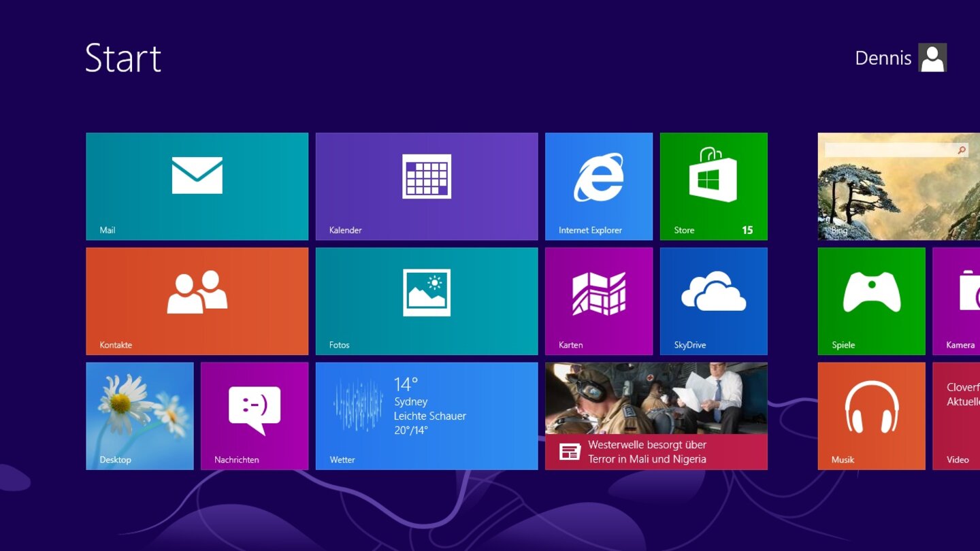Click the 'Wetter' tile label
The width and height of the screenshot is (980, 551).
click(342, 460)
